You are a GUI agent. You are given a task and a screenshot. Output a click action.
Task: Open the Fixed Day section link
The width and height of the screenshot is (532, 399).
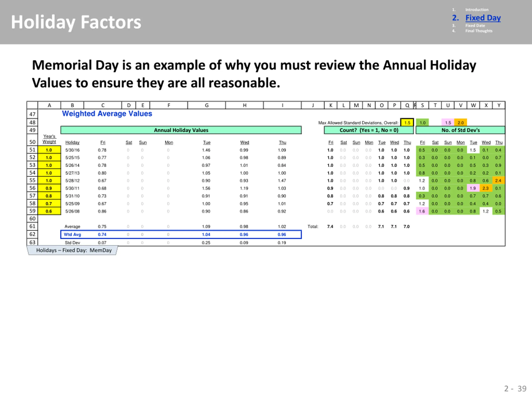(483, 18)
